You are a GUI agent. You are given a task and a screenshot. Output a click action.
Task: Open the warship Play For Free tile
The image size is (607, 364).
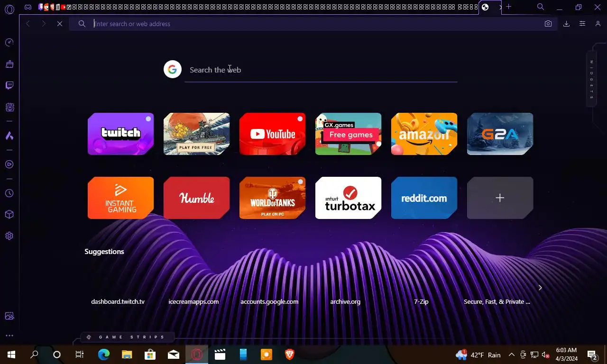click(197, 134)
